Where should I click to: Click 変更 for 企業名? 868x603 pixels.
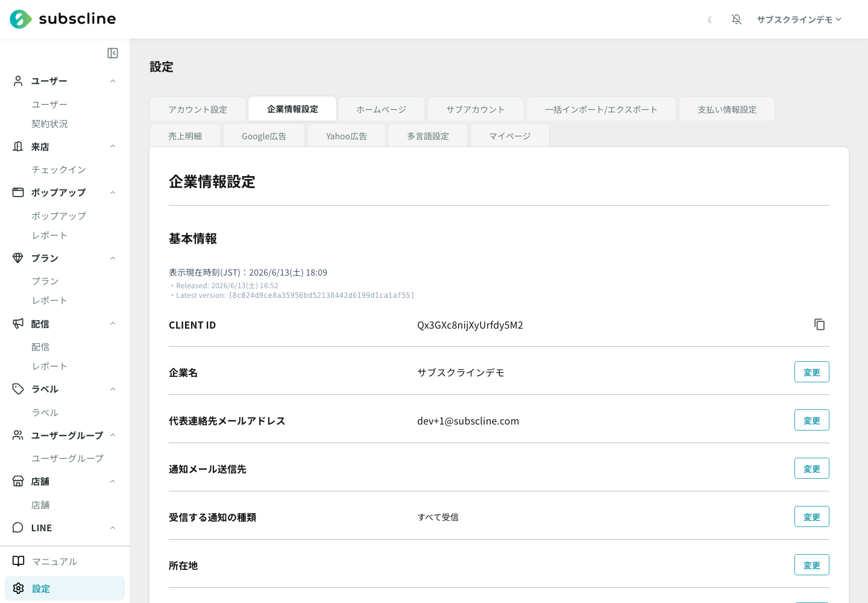pos(811,372)
